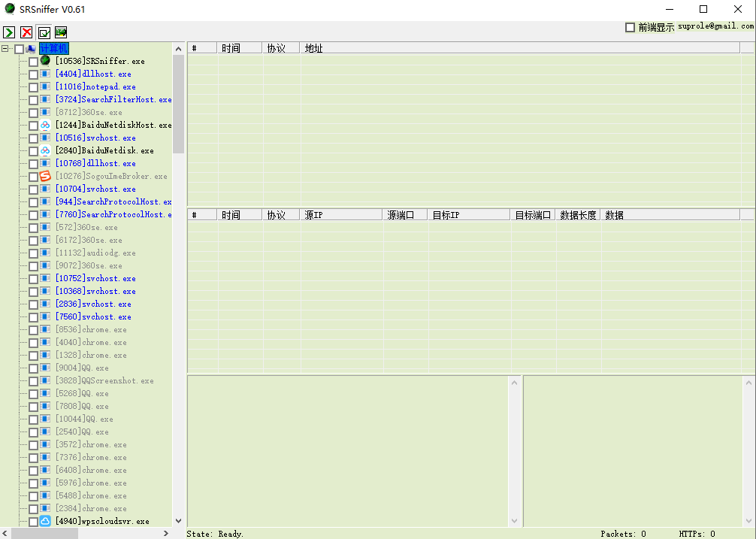Click the 数据长度 column header
Image resolution: width=756 pixels, height=539 pixels.
tap(578, 215)
